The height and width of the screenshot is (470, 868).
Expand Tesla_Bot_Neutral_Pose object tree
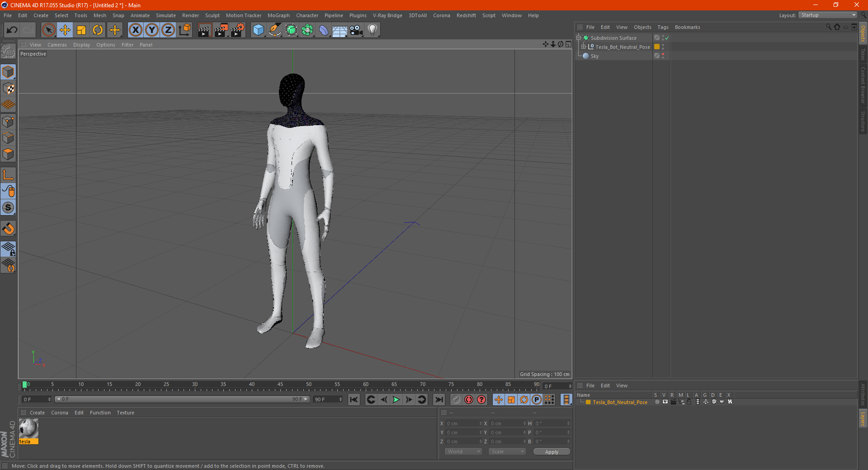584,47
